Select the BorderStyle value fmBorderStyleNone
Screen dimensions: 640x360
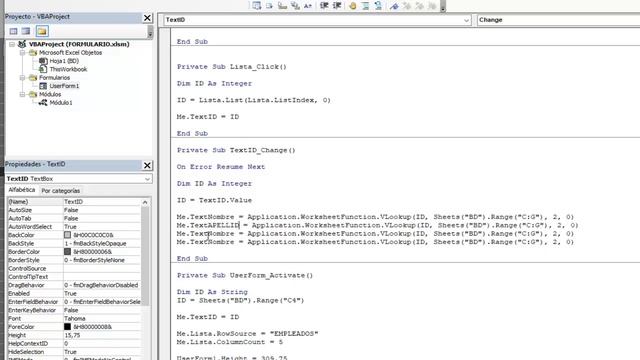pyautogui.click(x=102, y=260)
